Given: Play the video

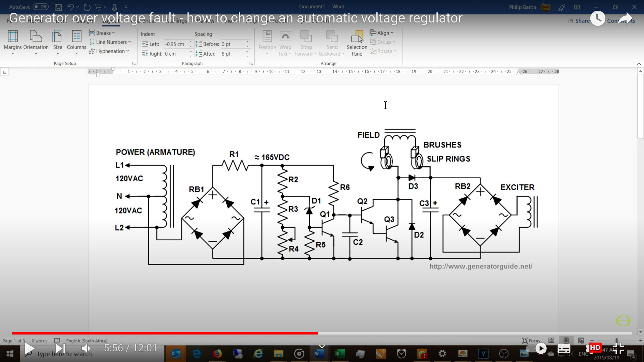Looking at the screenshot, I should (30, 349).
